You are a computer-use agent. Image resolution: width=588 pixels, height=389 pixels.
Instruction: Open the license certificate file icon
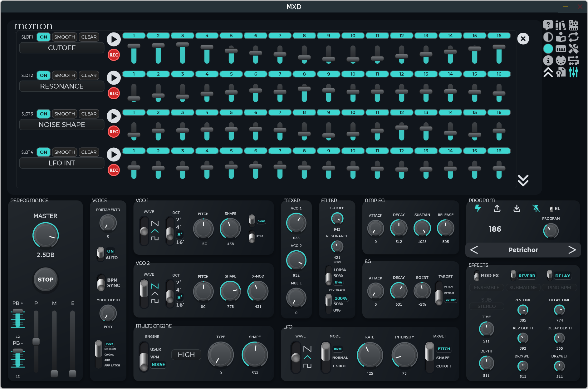click(x=561, y=72)
